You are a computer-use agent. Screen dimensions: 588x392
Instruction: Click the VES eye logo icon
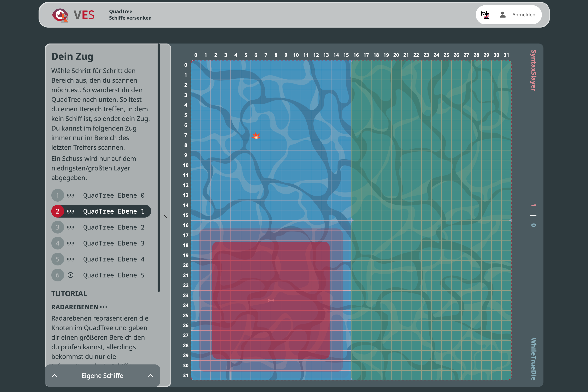(60, 15)
